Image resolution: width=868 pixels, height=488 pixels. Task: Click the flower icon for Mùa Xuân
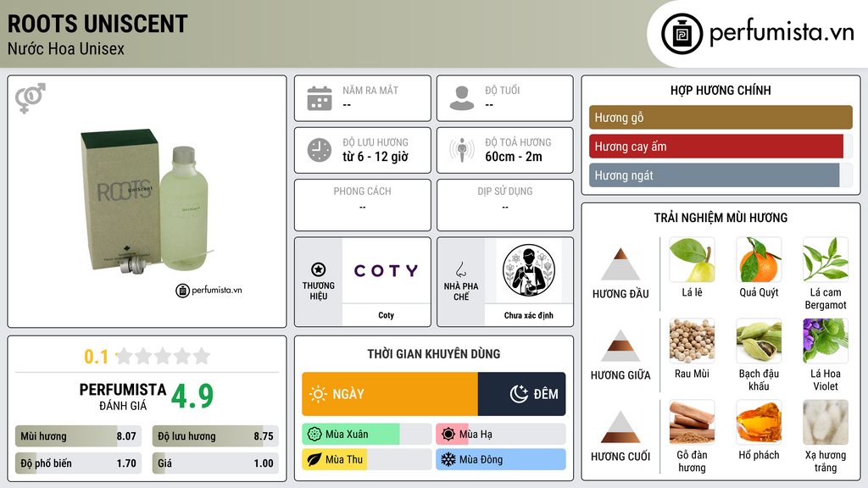314,435
